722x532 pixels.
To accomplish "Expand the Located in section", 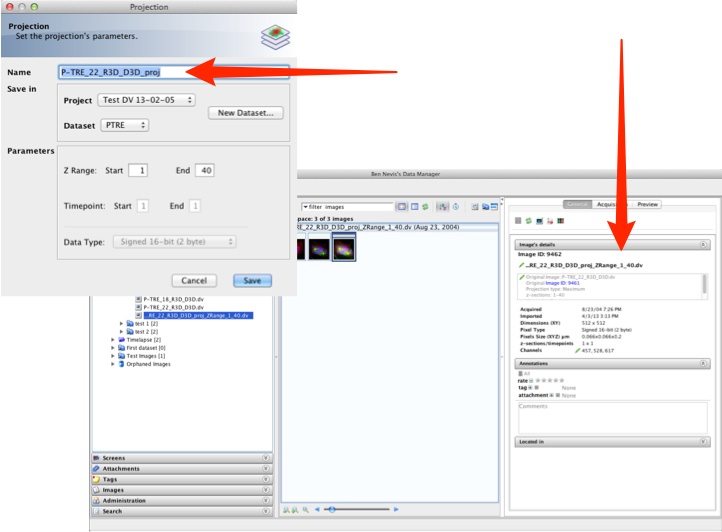I will [702, 441].
